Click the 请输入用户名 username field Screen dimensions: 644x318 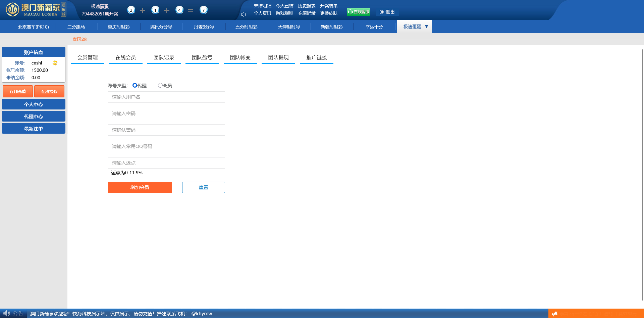(x=166, y=97)
